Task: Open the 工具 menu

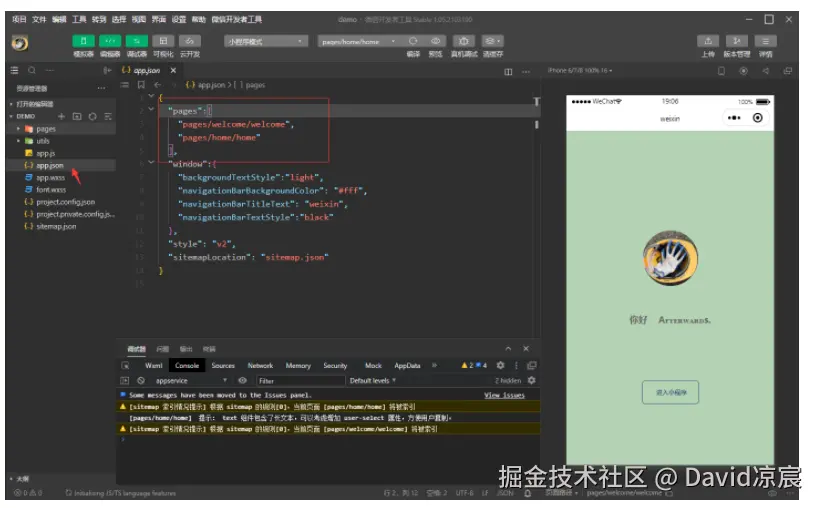Action: click(x=79, y=19)
